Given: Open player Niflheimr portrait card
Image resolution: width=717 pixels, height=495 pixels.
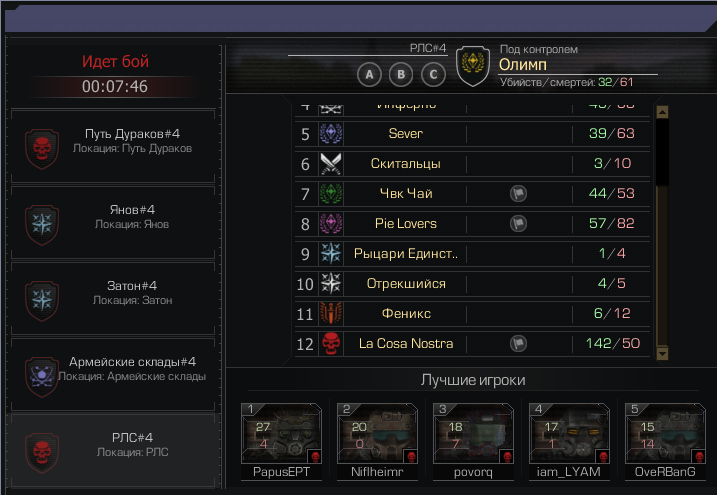Looking at the screenshot, I should 377,441.
